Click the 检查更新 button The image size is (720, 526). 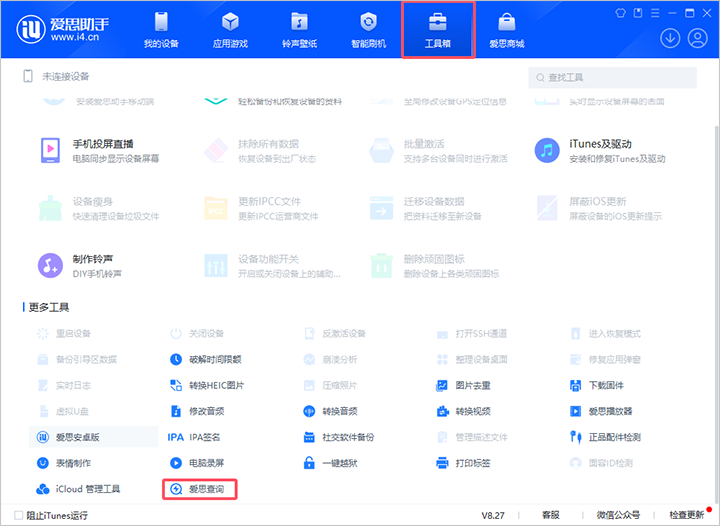pos(686,515)
